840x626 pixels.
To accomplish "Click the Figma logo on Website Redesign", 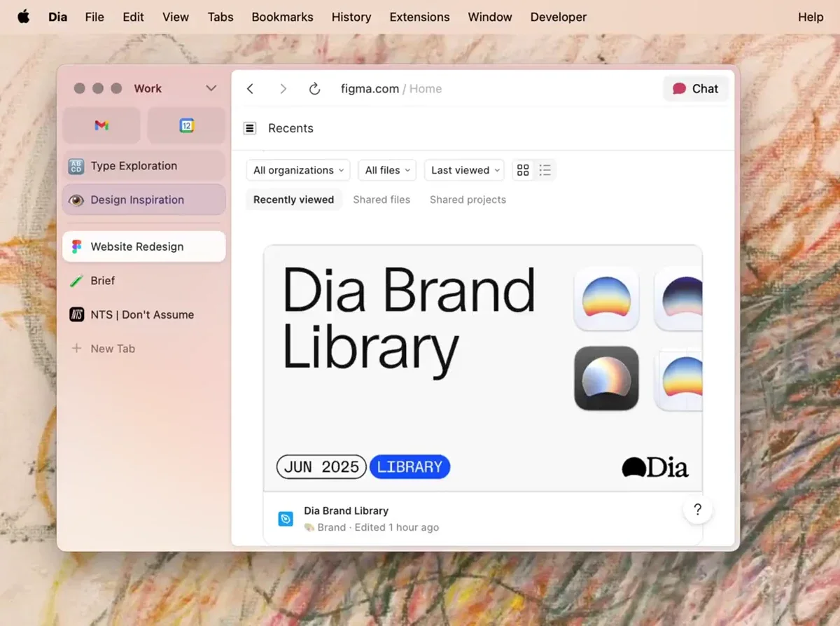I will pos(77,246).
